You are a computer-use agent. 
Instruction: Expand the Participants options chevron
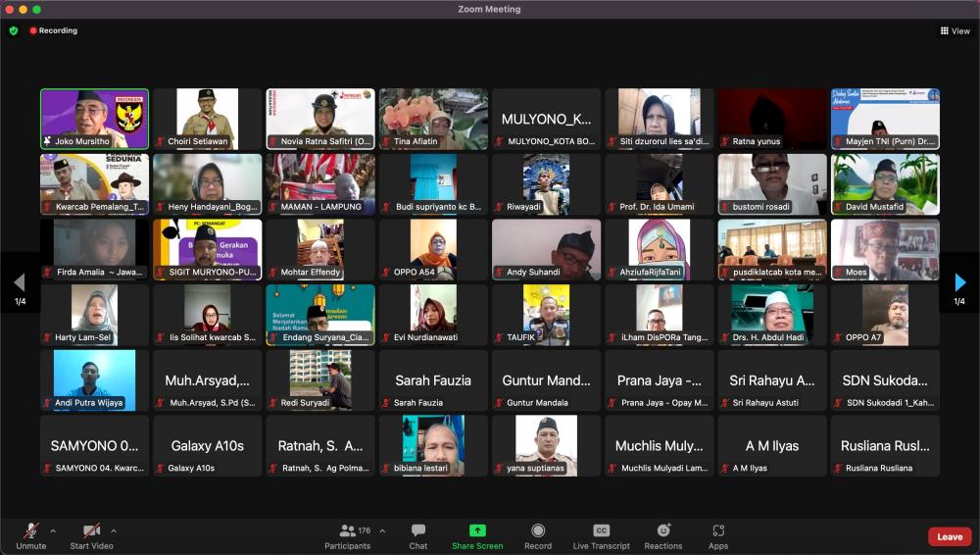click(382, 530)
